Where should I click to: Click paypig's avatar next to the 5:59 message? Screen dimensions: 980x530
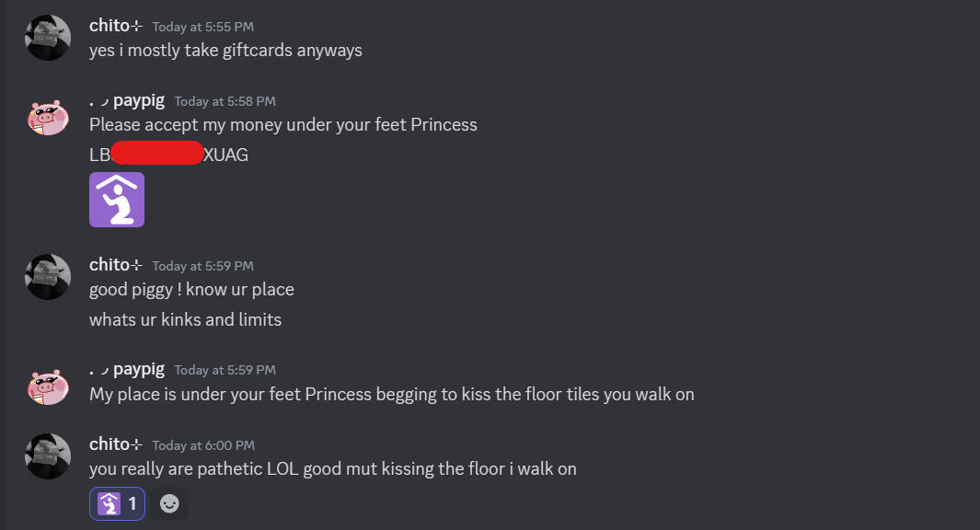47,386
